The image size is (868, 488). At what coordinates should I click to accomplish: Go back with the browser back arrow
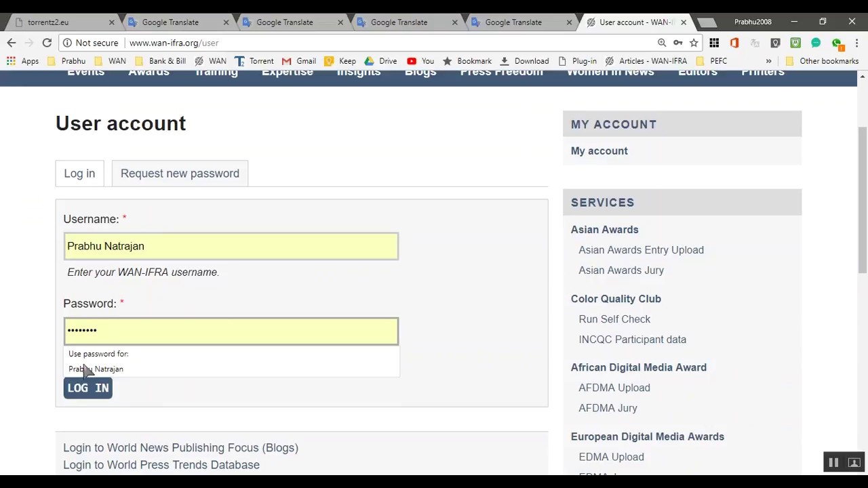12,43
